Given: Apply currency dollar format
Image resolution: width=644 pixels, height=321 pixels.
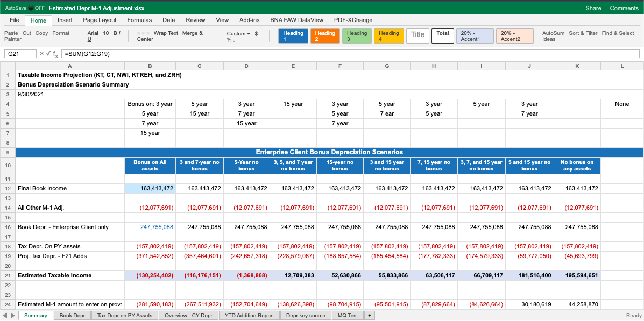Looking at the screenshot, I should tap(256, 34).
